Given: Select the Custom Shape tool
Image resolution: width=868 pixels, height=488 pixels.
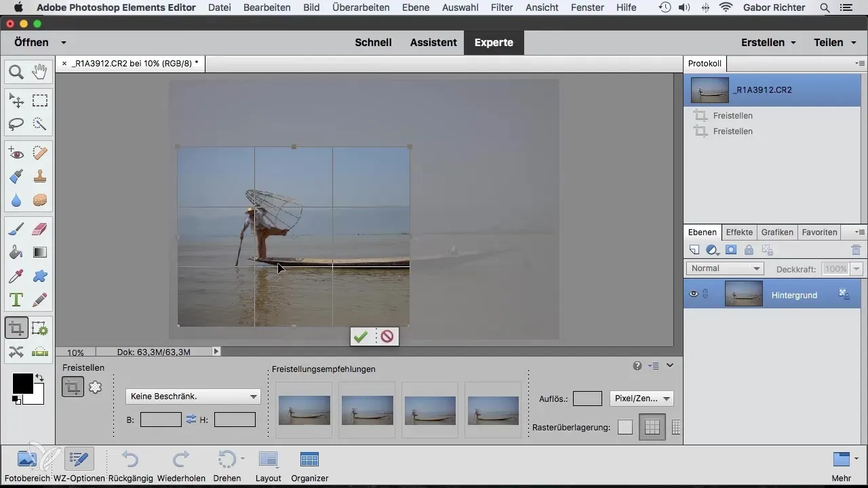Looking at the screenshot, I should (x=40, y=276).
